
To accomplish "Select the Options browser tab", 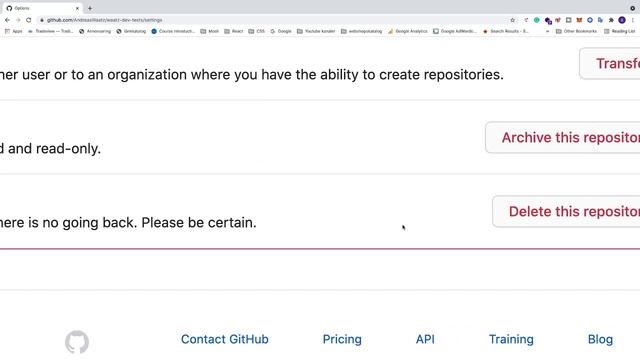I will pos(42,8).
